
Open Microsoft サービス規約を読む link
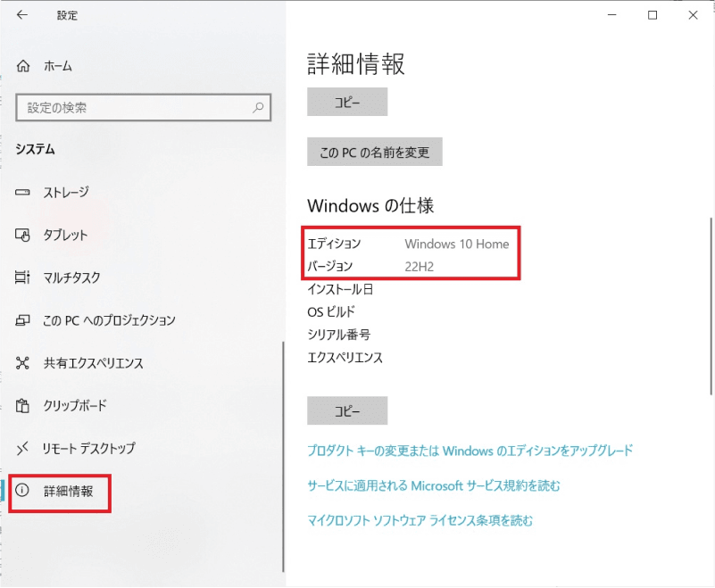point(434,485)
